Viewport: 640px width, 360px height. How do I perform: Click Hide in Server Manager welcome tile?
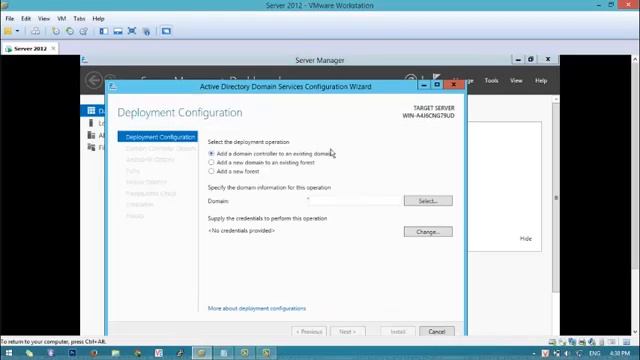[x=526, y=239]
